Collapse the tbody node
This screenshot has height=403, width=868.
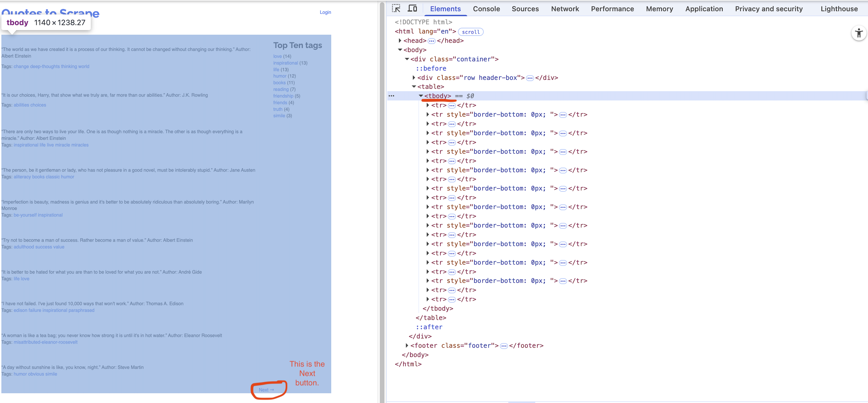pyautogui.click(x=421, y=96)
